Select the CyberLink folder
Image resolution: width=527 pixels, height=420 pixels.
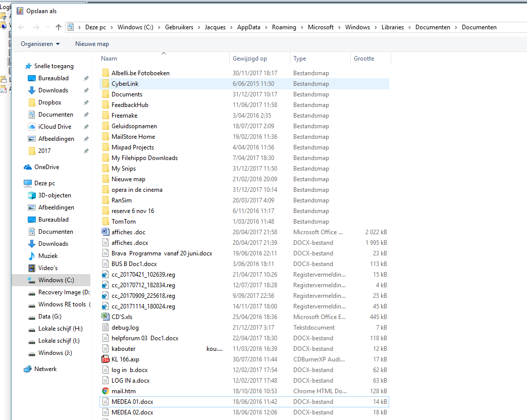click(x=244, y=84)
